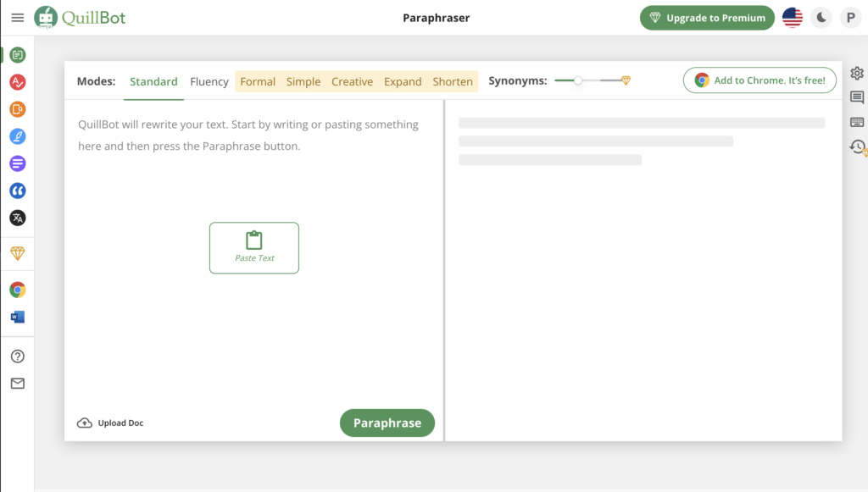
Task: Select the Standard mode tab
Action: tap(153, 81)
